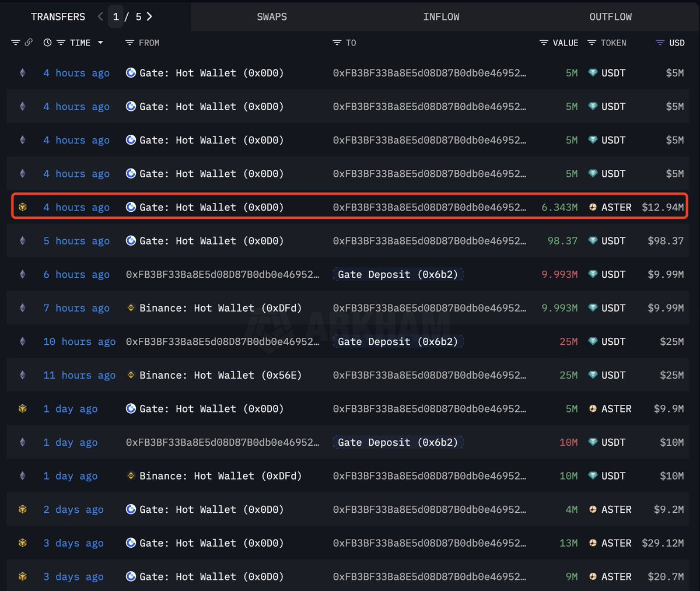Click USDT token icon in $98.37 row
The image size is (700, 591).
593,241
